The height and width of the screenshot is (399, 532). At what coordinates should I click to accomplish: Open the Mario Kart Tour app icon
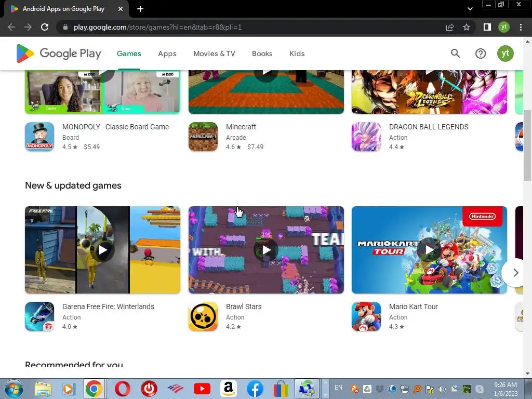pos(366,316)
